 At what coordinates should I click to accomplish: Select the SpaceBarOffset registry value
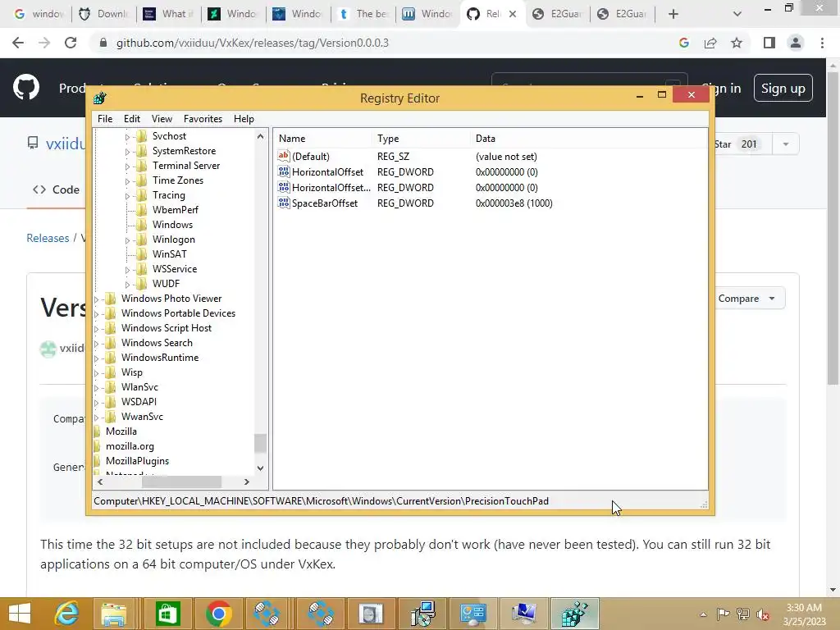point(325,203)
